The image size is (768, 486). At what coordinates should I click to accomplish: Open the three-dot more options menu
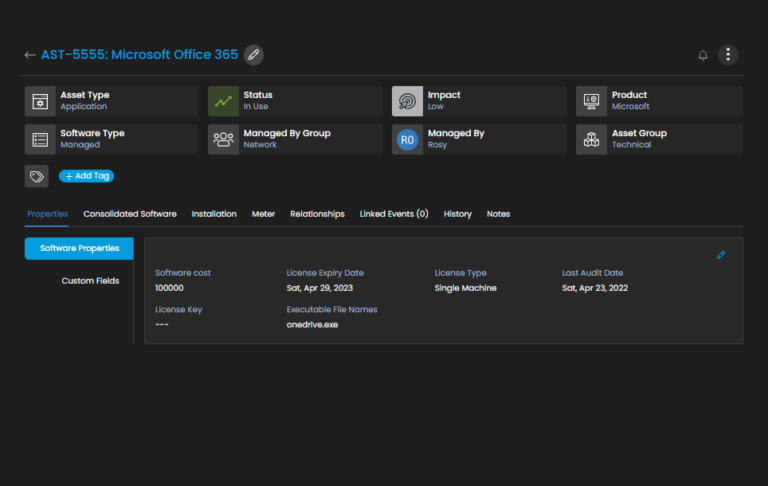point(729,55)
